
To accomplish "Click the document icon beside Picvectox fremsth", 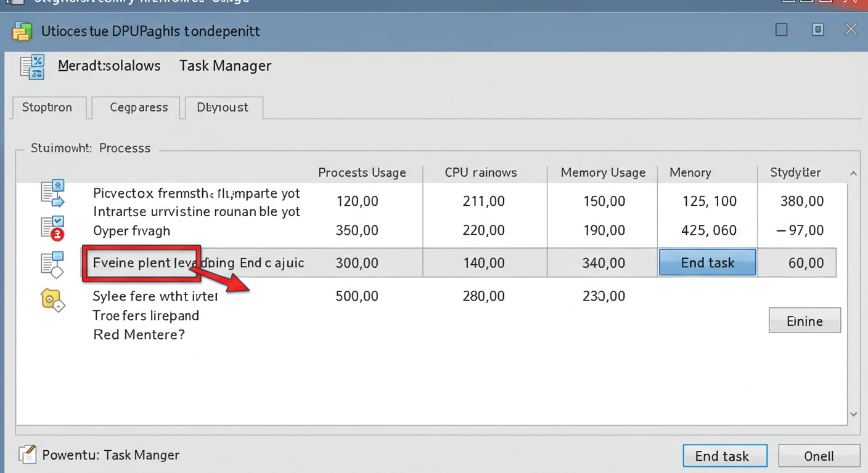I will [x=52, y=193].
